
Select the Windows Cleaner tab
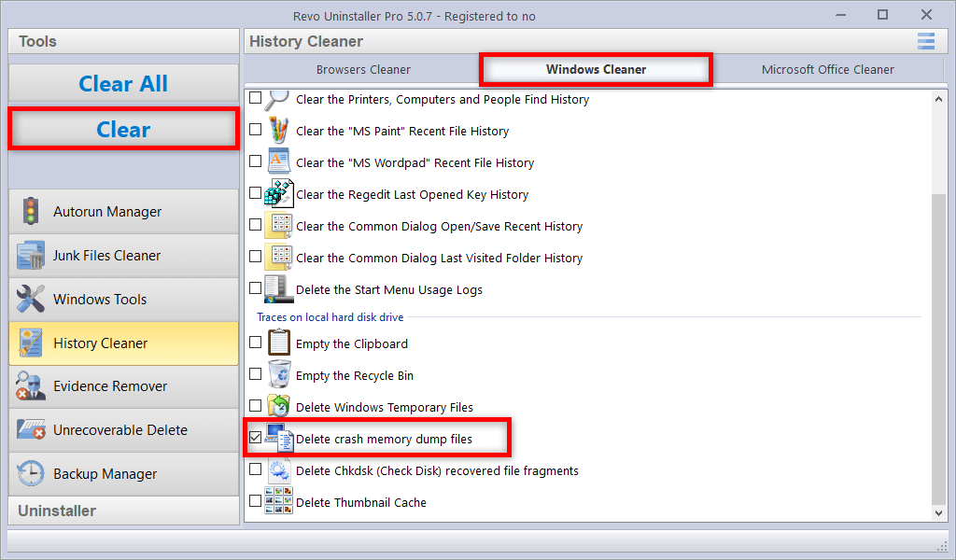click(x=596, y=69)
